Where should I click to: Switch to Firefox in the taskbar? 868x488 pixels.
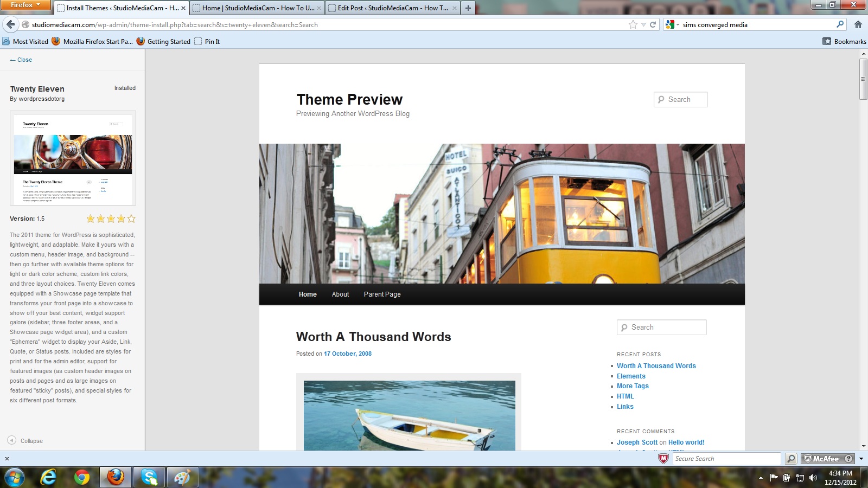coord(116,477)
